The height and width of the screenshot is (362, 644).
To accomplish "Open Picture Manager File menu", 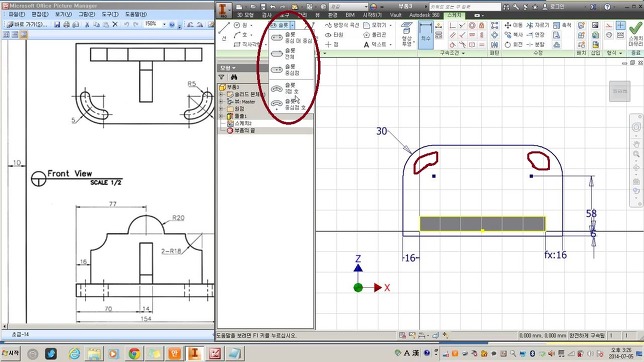I will (16, 14).
